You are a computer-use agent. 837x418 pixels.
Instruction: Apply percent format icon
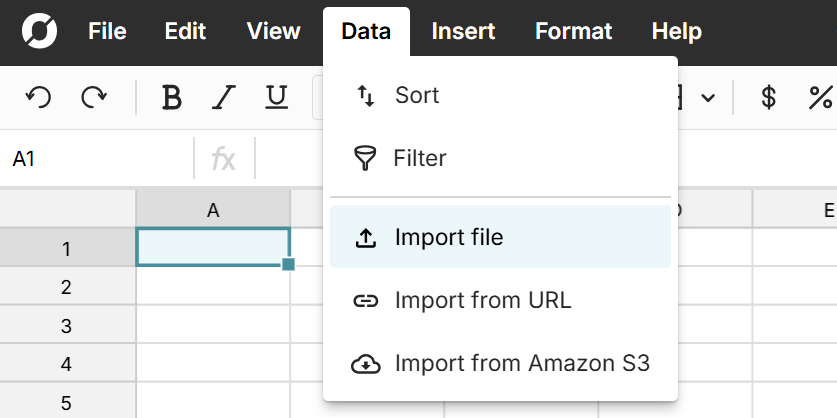pyautogui.click(x=820, y=97)
